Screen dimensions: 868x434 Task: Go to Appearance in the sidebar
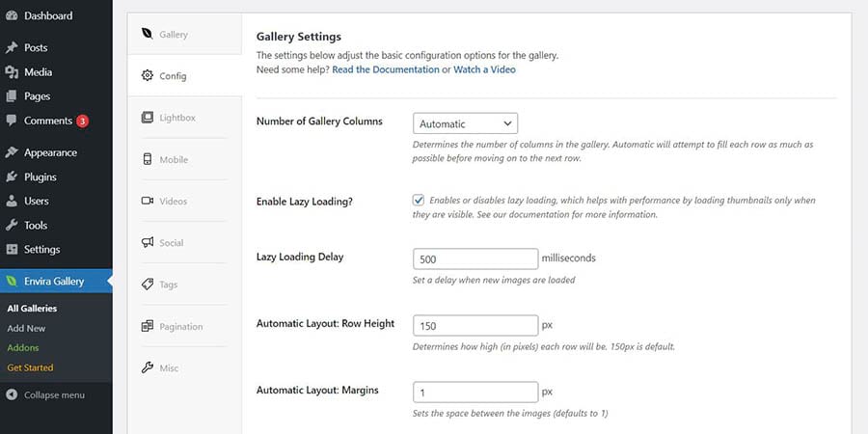50,152
